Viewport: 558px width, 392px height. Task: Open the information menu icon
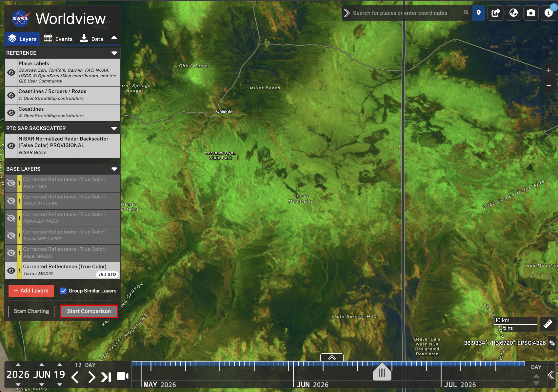pos(548,13)
